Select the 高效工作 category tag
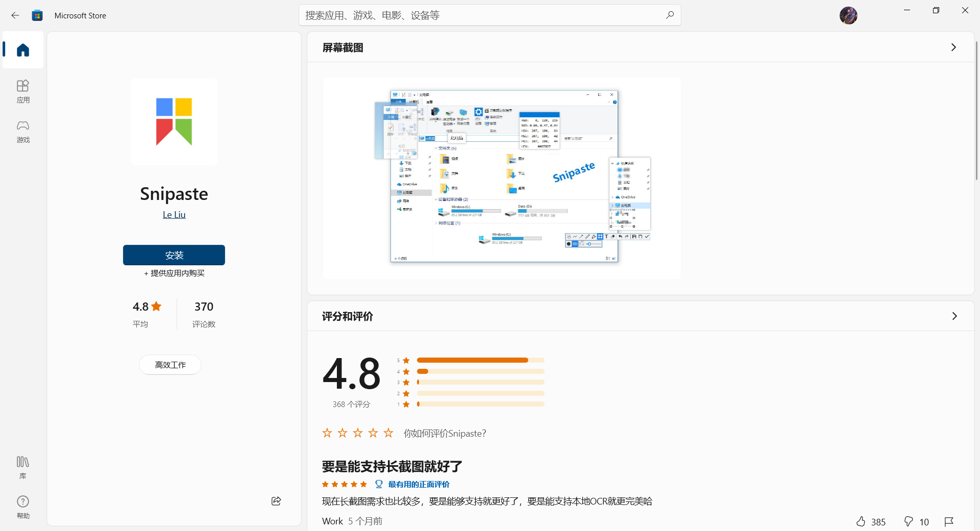Viewport: 980px width, 531px height. click(x=170, y=365)
